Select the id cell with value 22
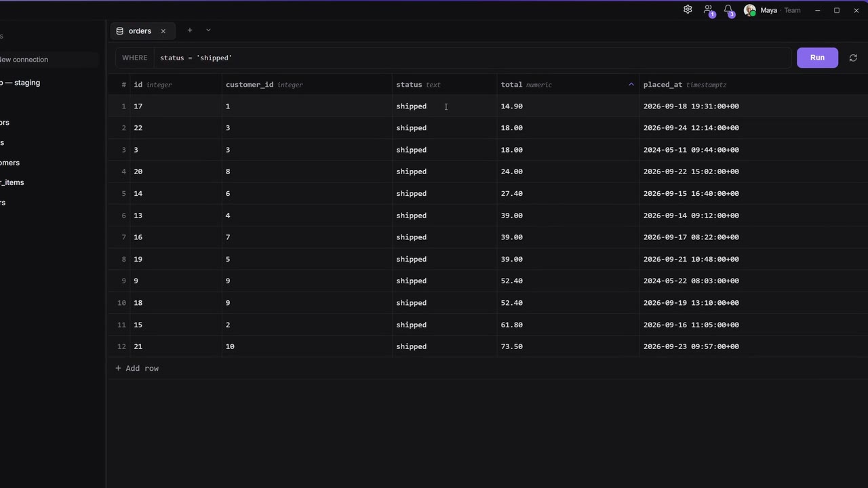Viewport: 868px width, 488px height. click(x=176, y=128)
